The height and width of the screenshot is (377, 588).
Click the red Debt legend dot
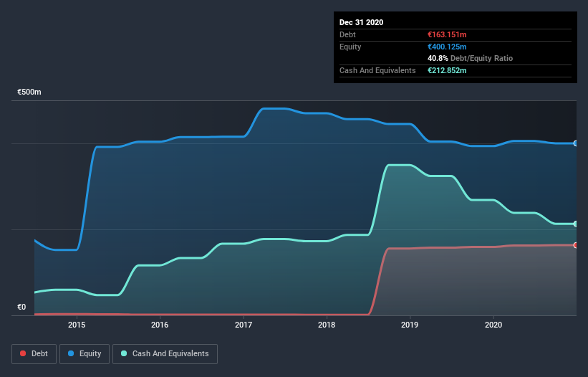(23, 353)
